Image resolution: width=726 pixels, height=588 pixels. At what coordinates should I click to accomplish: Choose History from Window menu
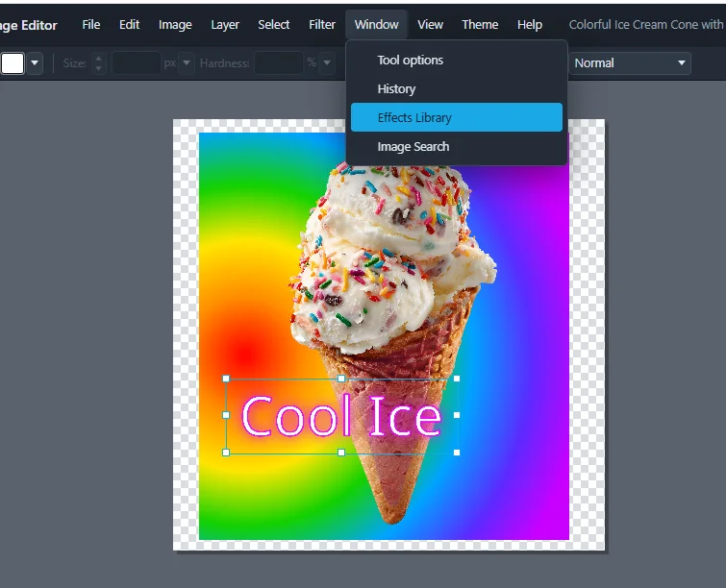pos(457,88)
